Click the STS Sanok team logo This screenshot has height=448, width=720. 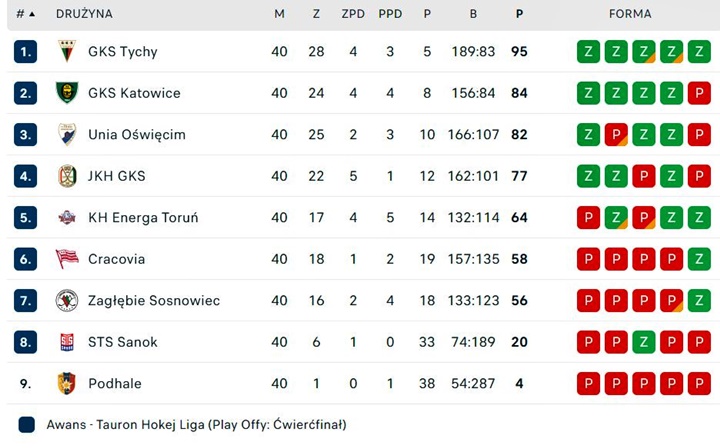(x=67, y=342)
